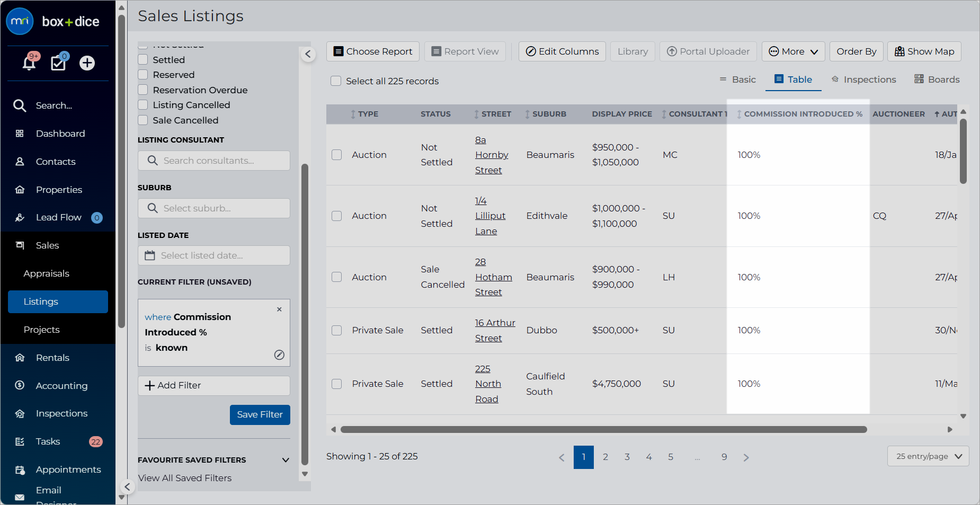The width and height of the screenshot is (980, 505).
Task: Toggle Select all 225 records checkbox
Action: 335,81
